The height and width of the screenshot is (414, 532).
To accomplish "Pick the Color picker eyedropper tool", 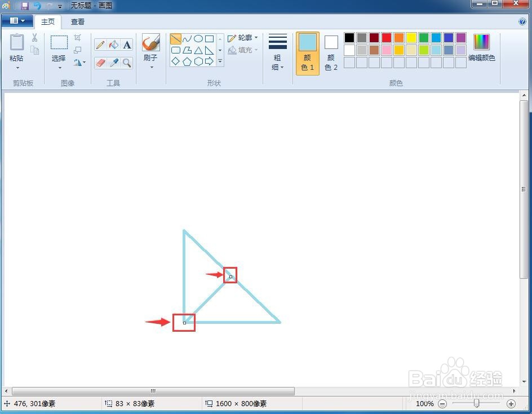I will tap(114, 63).
